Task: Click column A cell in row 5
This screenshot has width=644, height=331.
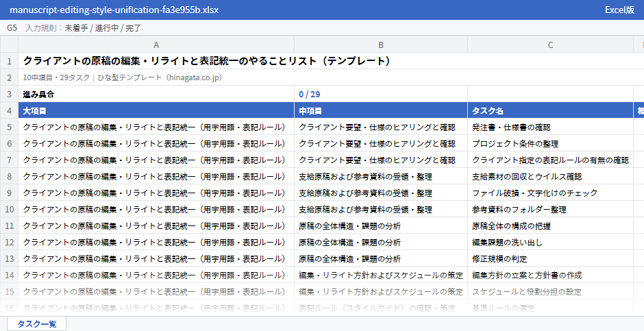Action: click(156, 127)
